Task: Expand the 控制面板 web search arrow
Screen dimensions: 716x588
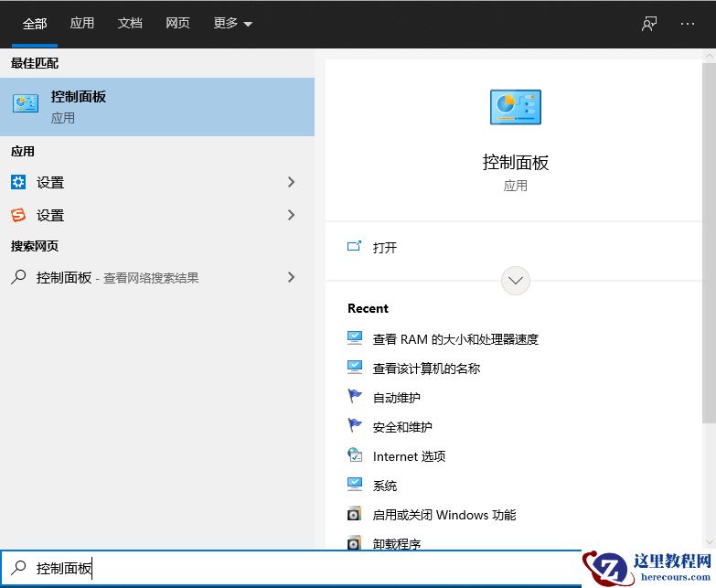Action: pyautogui.click(x=292, y=277)
